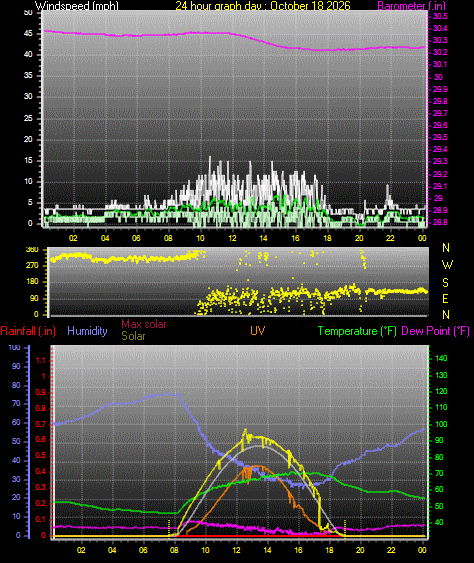Image resolution: width=474 pixels, height=563 pixels.
Task: Click the 270 degree wind direction tick
Action: click(32, 266)
